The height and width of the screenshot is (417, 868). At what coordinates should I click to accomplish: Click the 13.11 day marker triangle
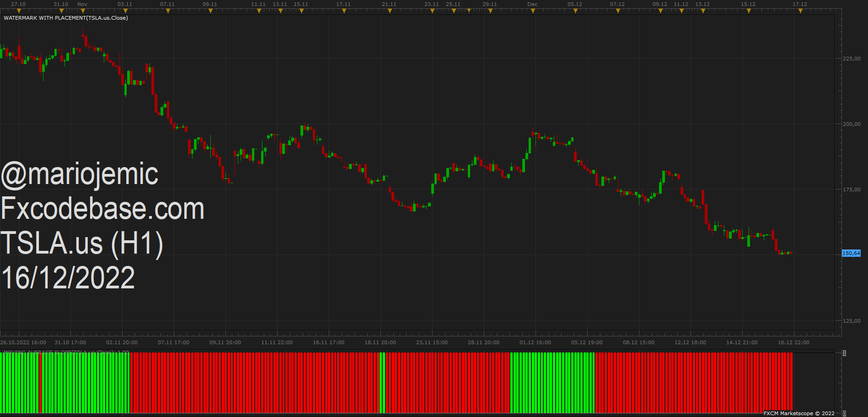[280, 11]
